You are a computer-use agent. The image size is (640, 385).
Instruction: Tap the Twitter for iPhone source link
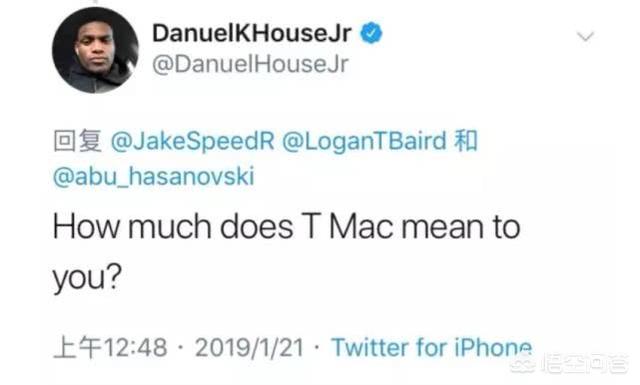click(x=431, y=348)
